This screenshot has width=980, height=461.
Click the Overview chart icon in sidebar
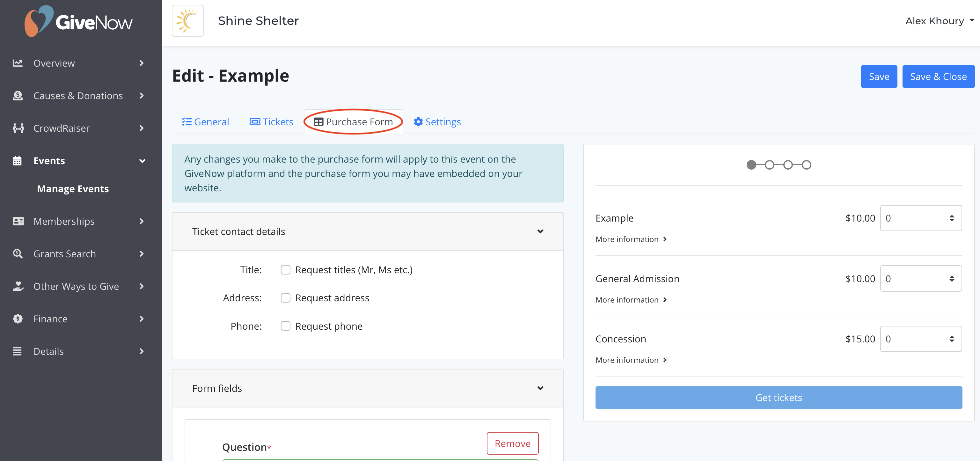point(18,63)
